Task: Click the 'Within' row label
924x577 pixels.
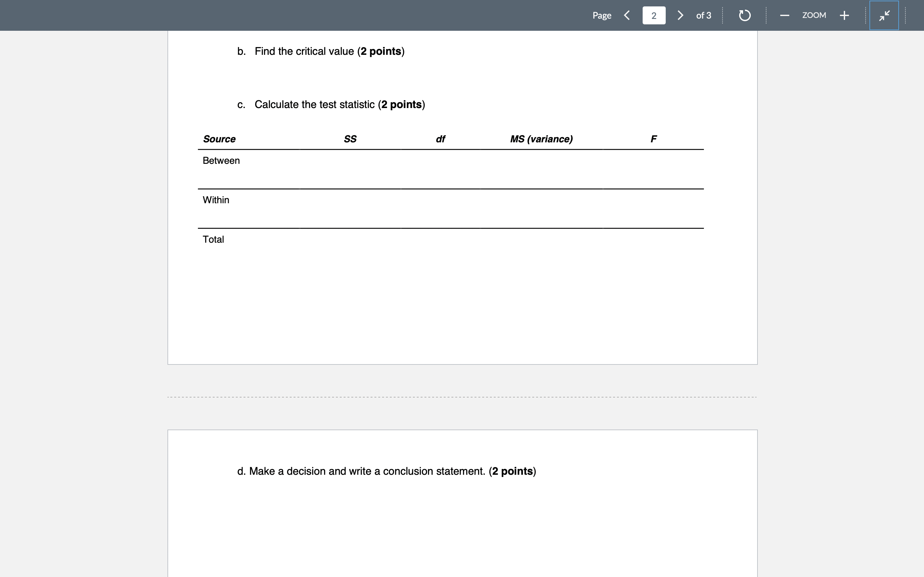Action: point(216,200)
